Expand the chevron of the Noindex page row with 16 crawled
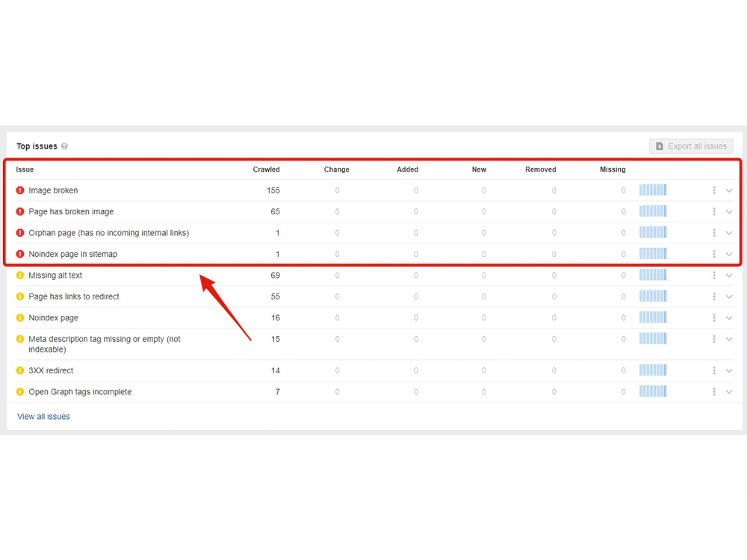The width and height of the screenshot is (747, 560). (x=729, y=317)
